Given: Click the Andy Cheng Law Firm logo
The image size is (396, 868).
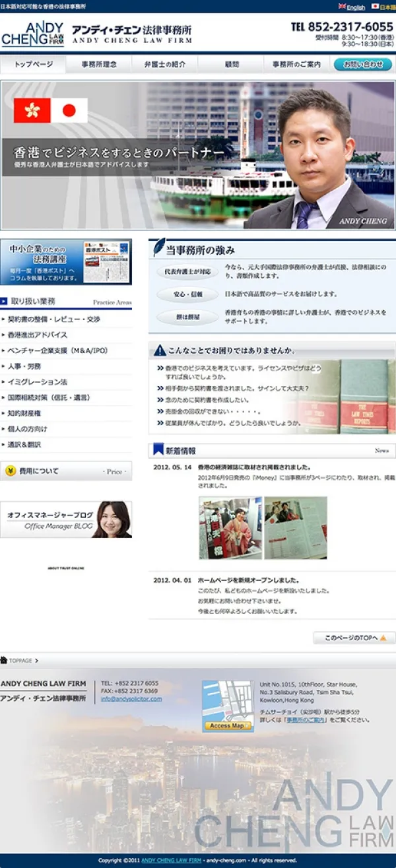Looking at the screenshot, I should [33, 34].
